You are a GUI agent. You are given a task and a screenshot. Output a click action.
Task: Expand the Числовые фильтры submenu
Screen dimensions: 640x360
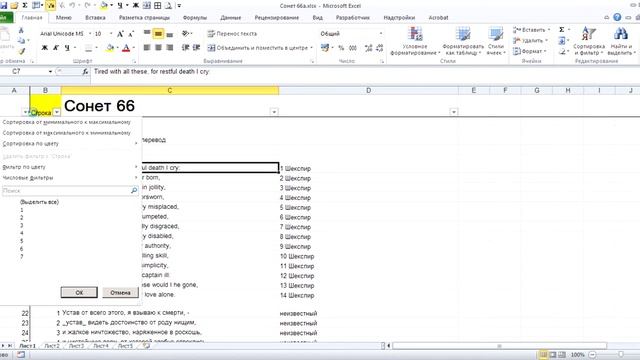coord(70,178)
